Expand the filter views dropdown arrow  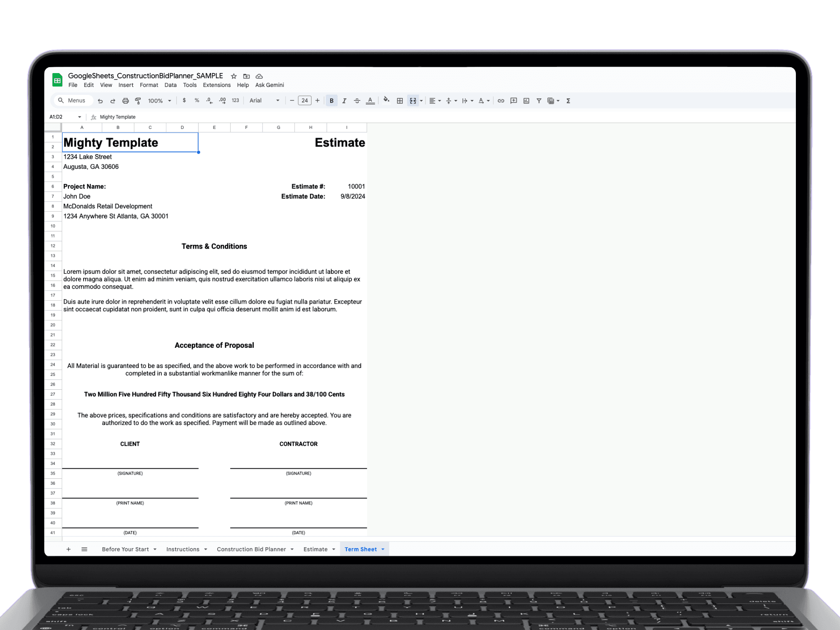click(x=558, y=101)
